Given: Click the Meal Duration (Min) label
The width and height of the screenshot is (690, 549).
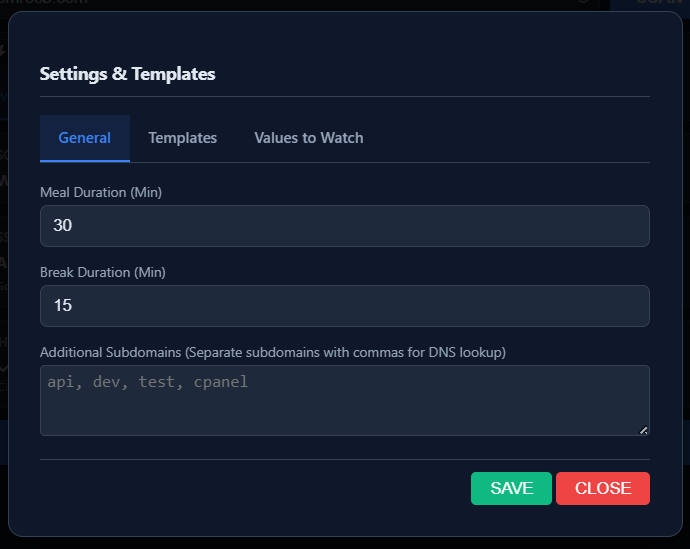Looking at the screenshot, I should click(x=101, y=192).
